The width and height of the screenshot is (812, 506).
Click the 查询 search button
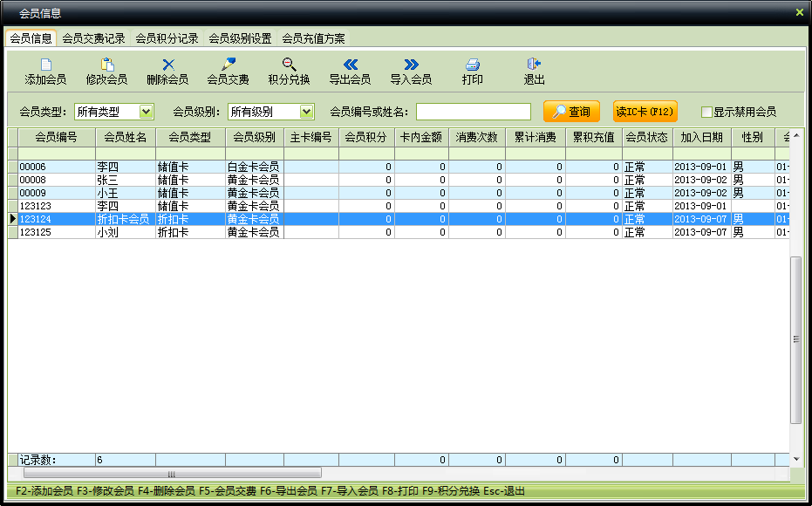point(571,112)
